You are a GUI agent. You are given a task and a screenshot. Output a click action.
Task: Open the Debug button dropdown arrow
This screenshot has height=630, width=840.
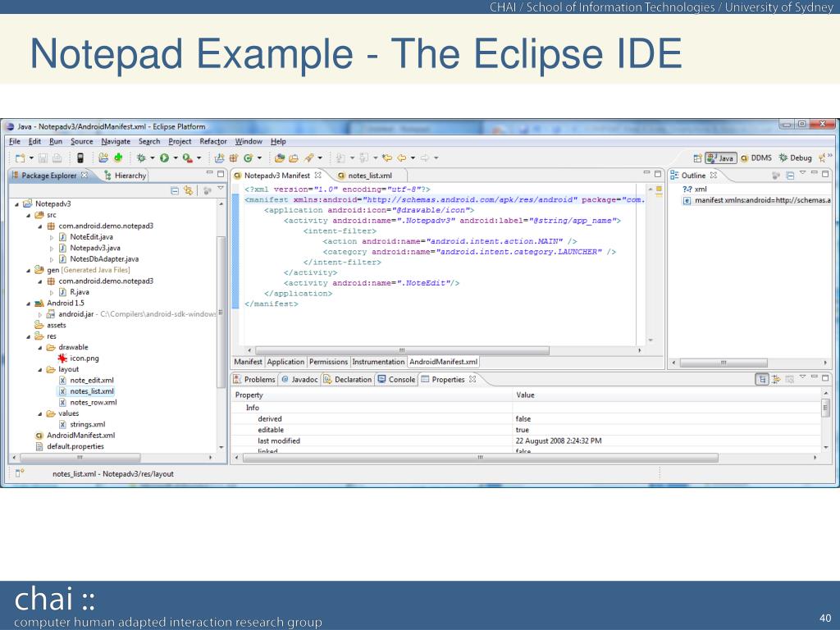(x=152, y=158)
